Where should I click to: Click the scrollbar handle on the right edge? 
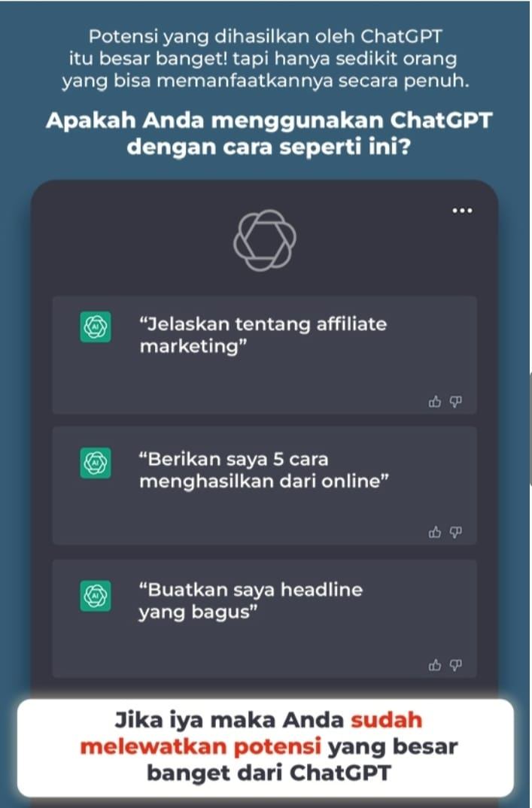pyautogui.click(x=530, y=429)
